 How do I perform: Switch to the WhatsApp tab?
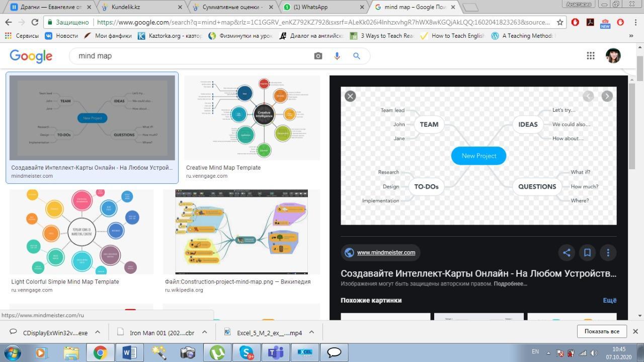[x=322, y=7]
